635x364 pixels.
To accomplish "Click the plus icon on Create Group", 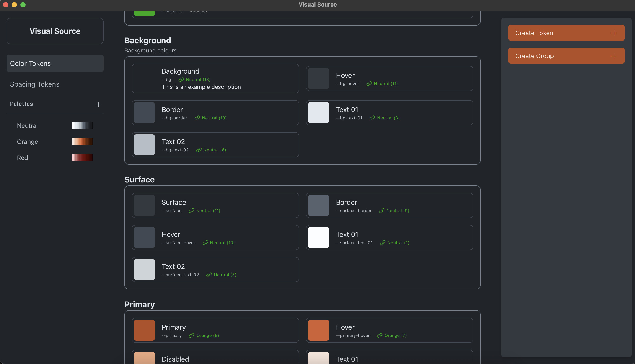I will coord(614,56).
